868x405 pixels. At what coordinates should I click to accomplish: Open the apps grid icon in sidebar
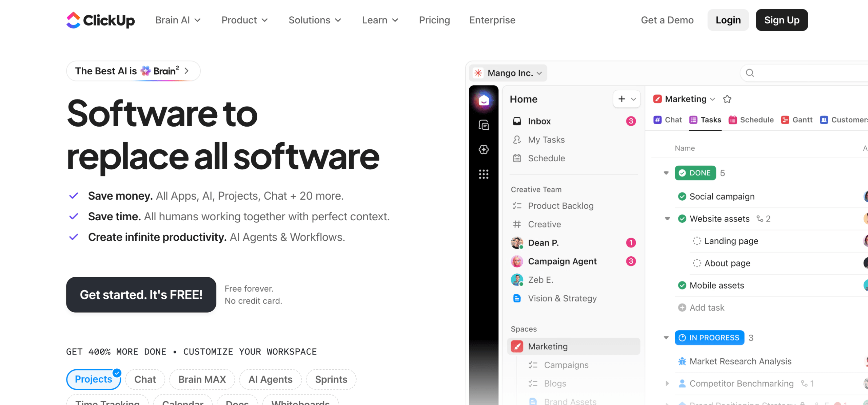[484, 174]
